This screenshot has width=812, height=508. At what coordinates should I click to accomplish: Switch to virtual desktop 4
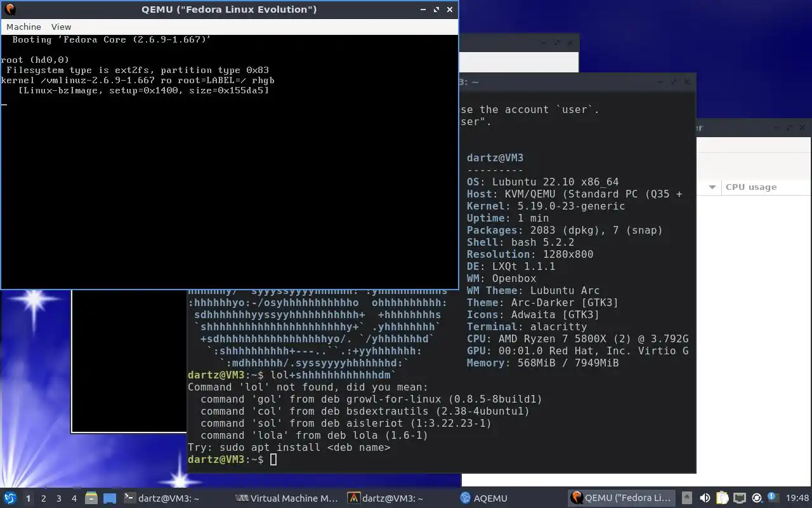click(74, 498)
